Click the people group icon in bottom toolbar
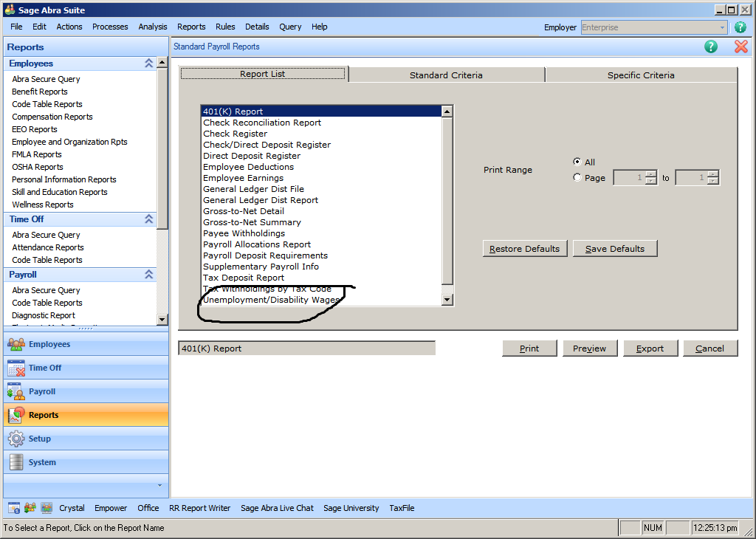 pos(30,508)
